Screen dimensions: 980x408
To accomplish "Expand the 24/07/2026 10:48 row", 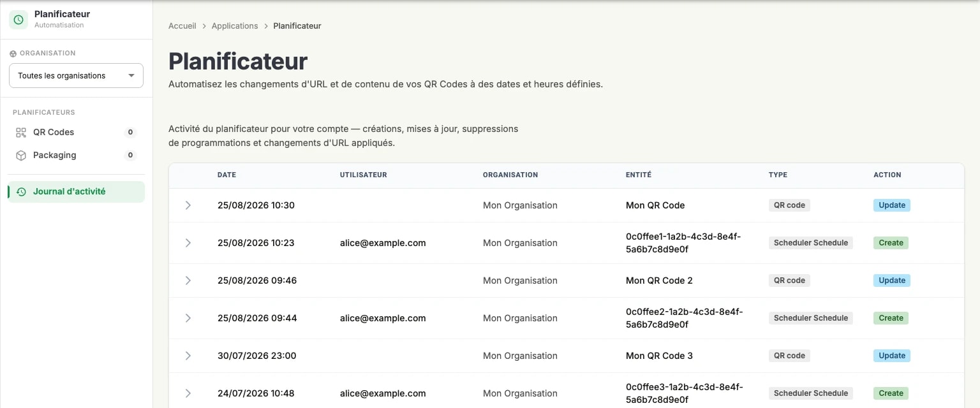I will (188, 393).
